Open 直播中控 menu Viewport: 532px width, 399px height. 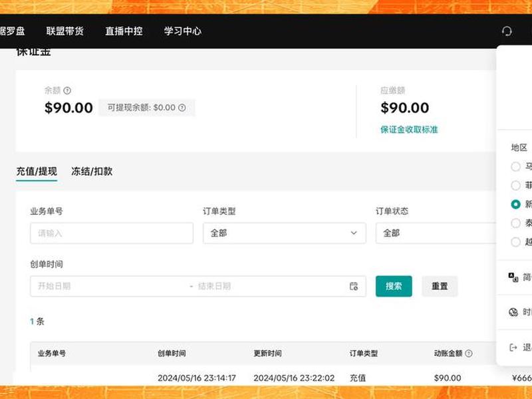coord(124,31)
